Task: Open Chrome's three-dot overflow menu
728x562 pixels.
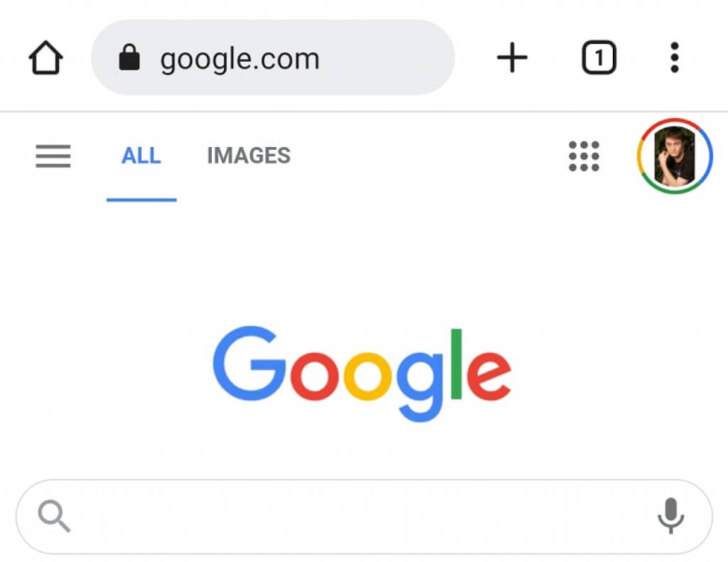Action: click(674, 58)
